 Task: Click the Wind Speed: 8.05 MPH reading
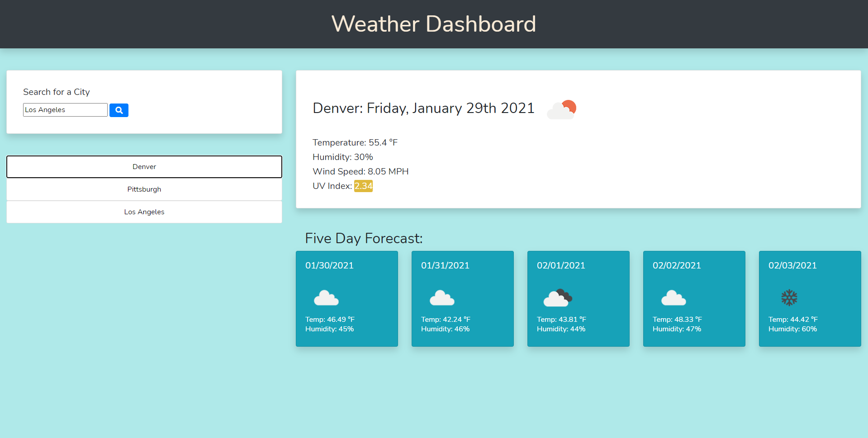point(360,171)
